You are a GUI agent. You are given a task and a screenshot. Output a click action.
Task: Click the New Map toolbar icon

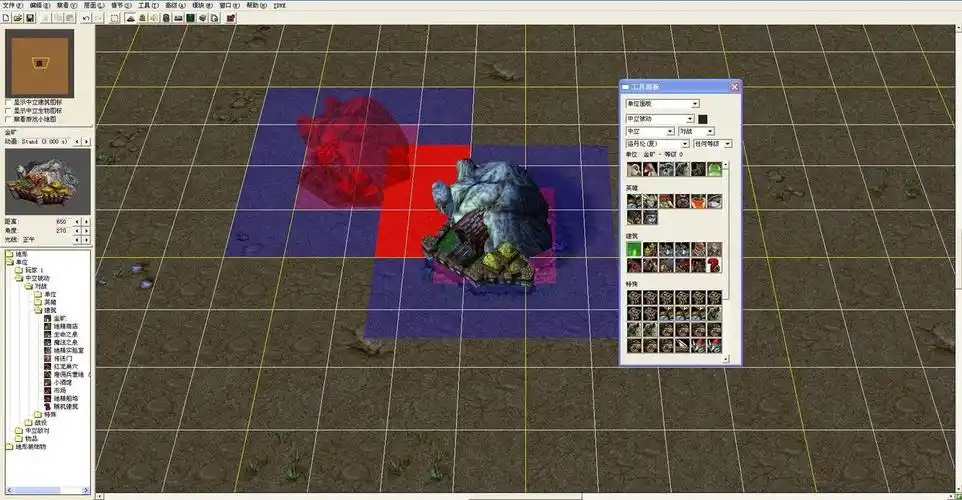click(x=7, y=18)
